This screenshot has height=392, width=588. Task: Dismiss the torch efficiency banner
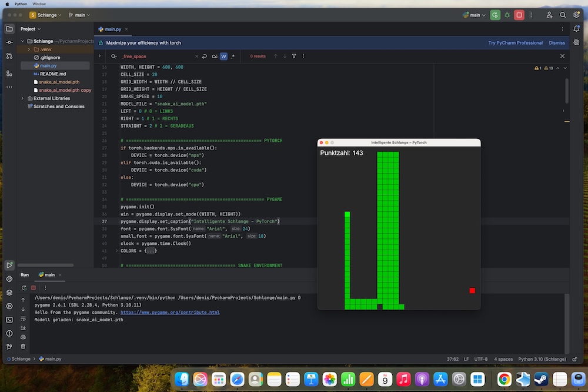point(557,43)
